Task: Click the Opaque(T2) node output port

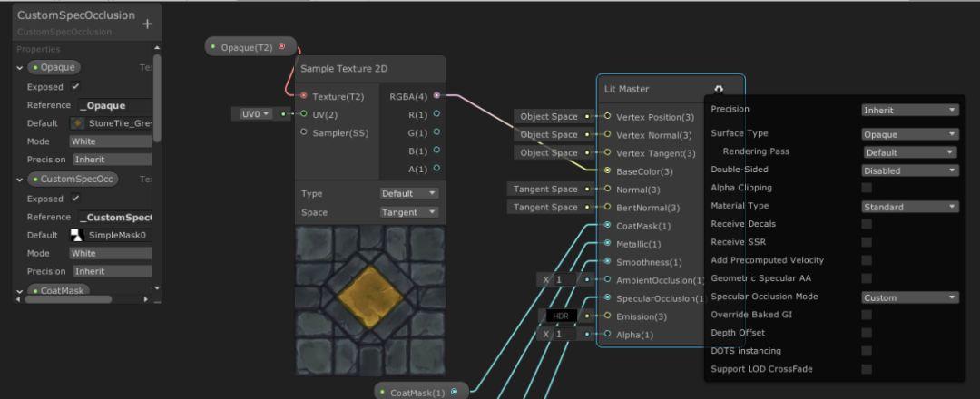Action: click(x=282, y=46)
